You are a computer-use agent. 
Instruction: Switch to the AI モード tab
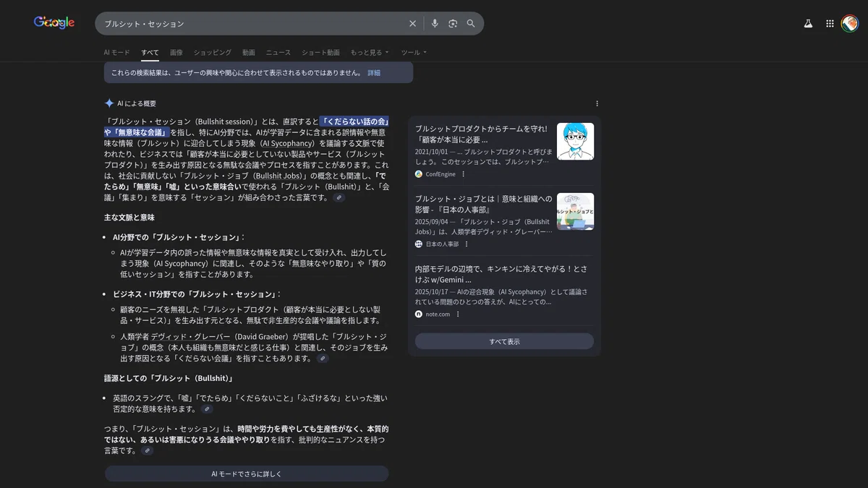click(117, 53)
